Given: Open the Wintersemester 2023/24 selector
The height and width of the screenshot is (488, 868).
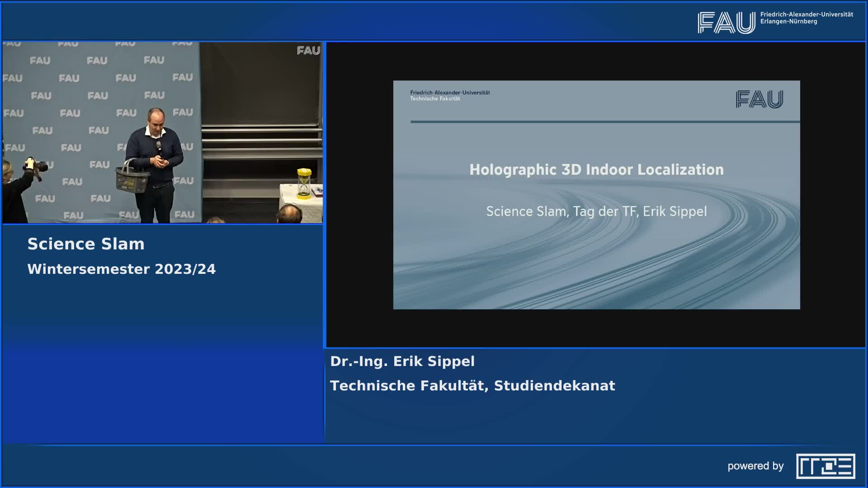Looking at the screenshot, I should (x=123, y=270).
